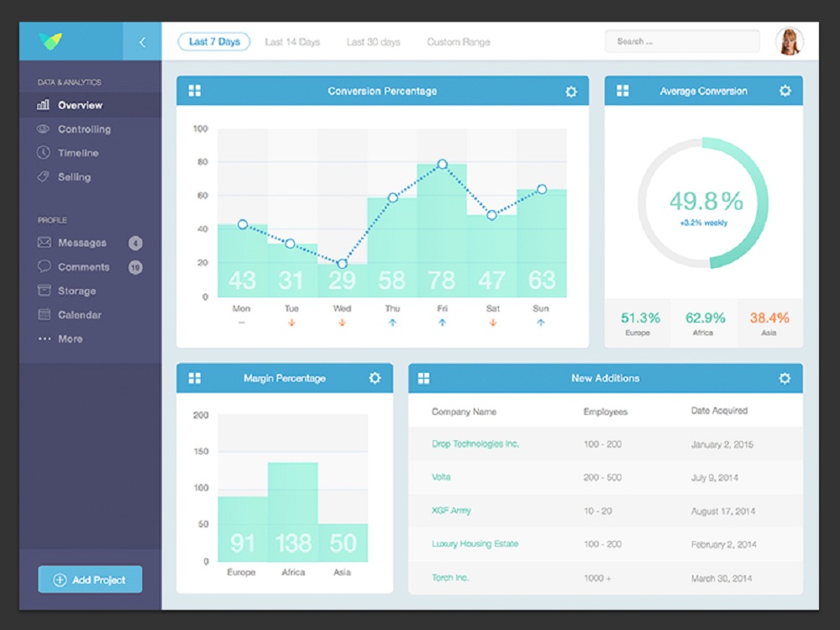Select the Controlling eye icon
This screenshot has width=840, height=630.
pyautogui.click(x=41, y=129)
